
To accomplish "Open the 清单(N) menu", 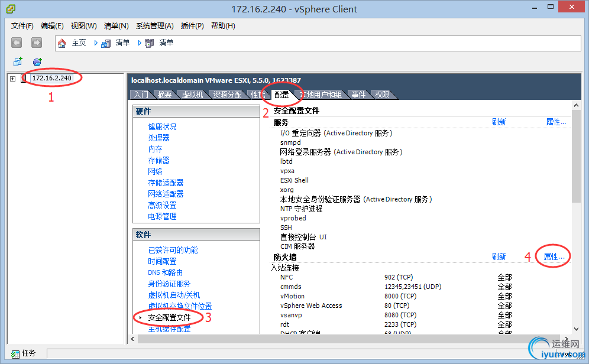I will click(116, 26).
